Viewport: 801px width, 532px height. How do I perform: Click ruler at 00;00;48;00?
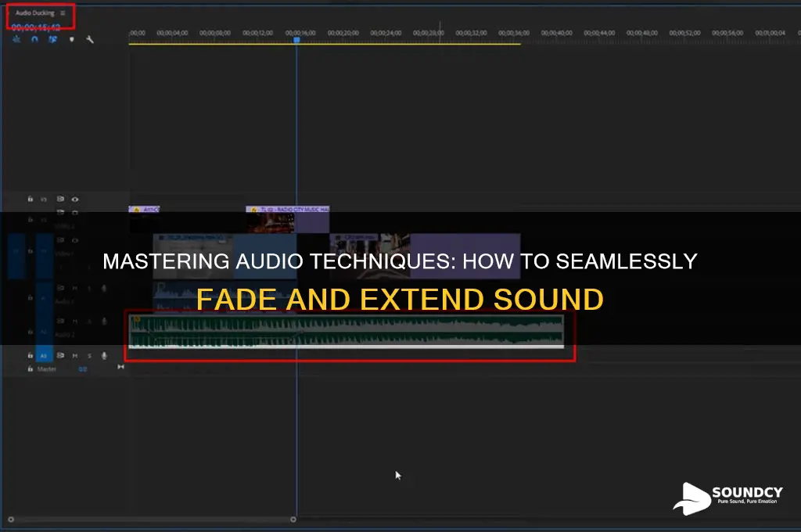(642, 33)
